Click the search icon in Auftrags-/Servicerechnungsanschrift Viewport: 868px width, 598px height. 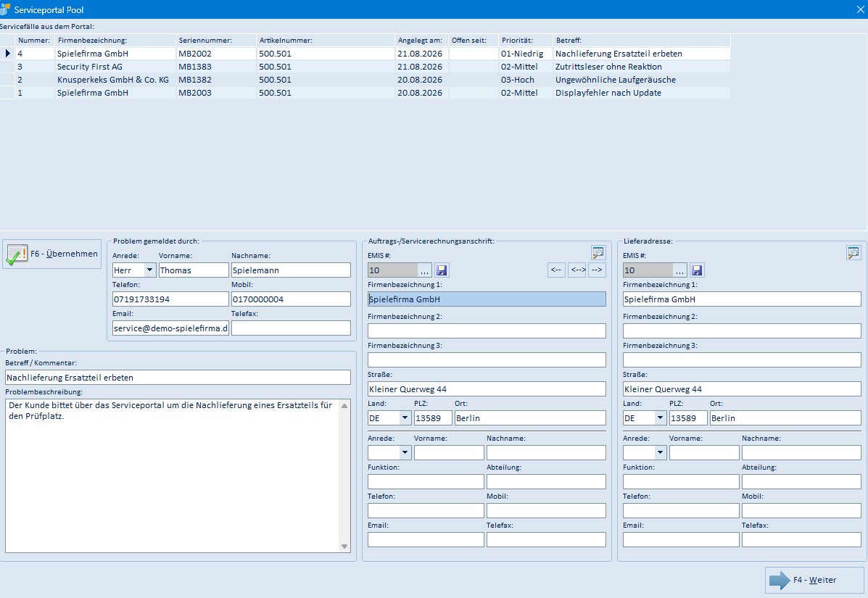click(598, 253)
